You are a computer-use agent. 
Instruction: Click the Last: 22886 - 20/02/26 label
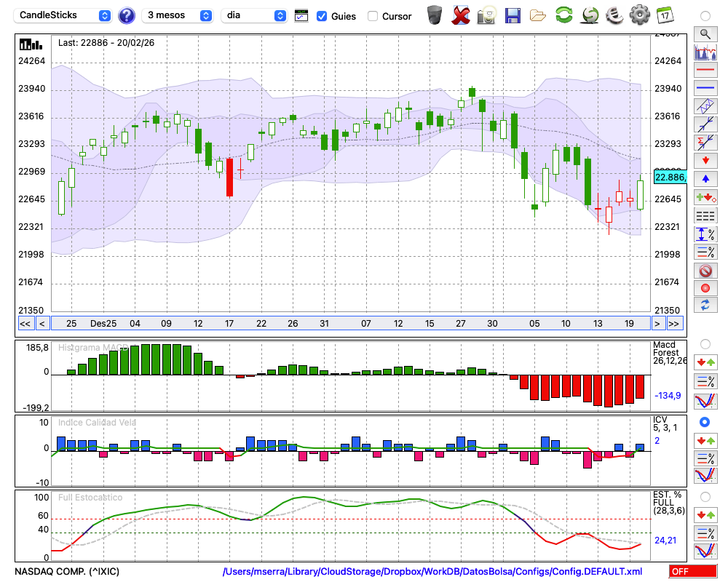point(106,43)
